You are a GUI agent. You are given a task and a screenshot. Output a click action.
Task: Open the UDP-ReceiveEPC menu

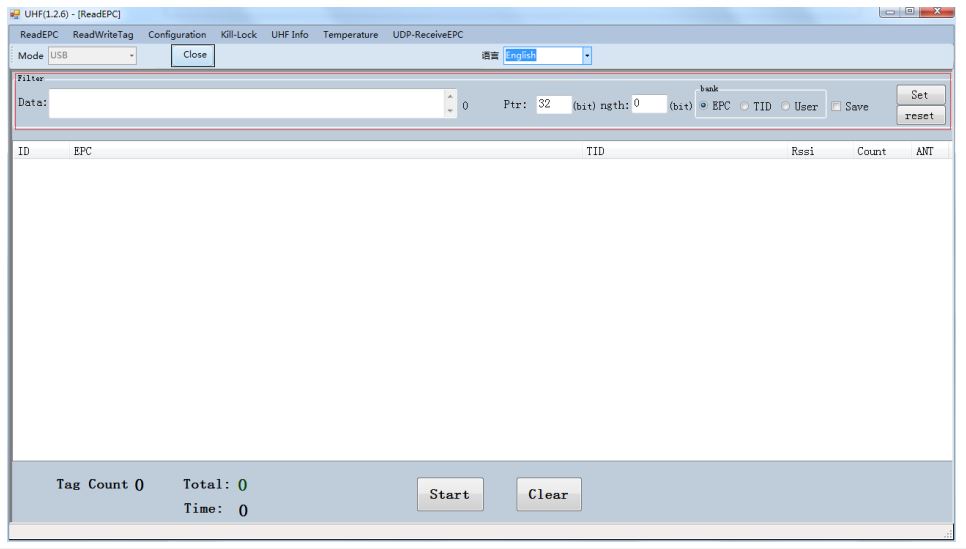point(428,34)
